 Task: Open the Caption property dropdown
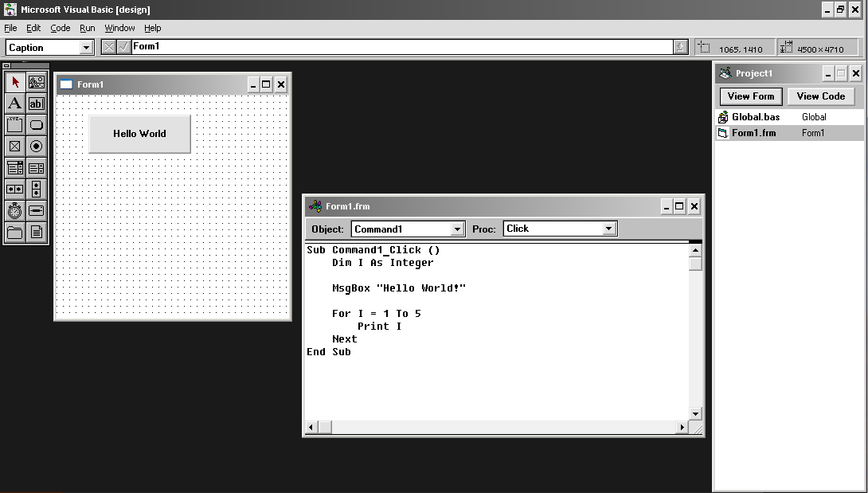tap(87, 48)
